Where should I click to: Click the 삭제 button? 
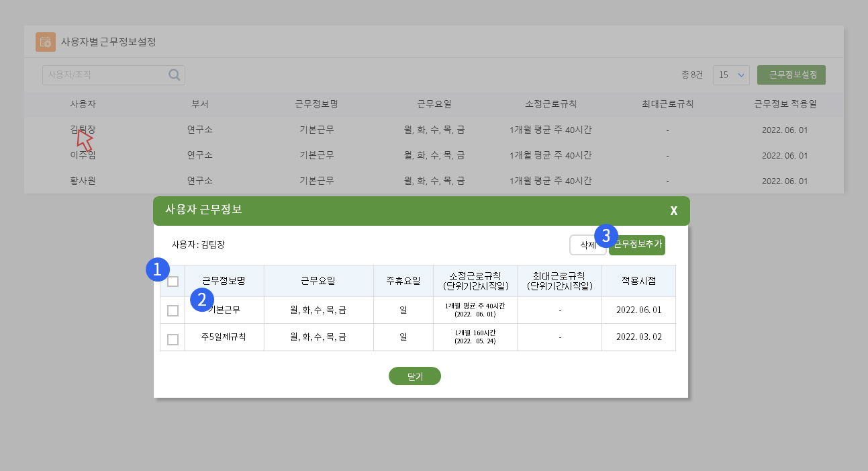(588, 245)
